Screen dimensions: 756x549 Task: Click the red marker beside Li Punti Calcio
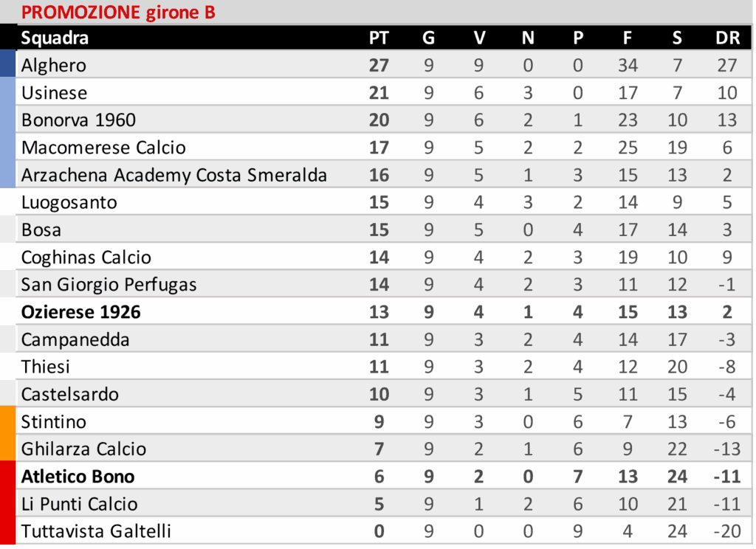coord(7,504)
